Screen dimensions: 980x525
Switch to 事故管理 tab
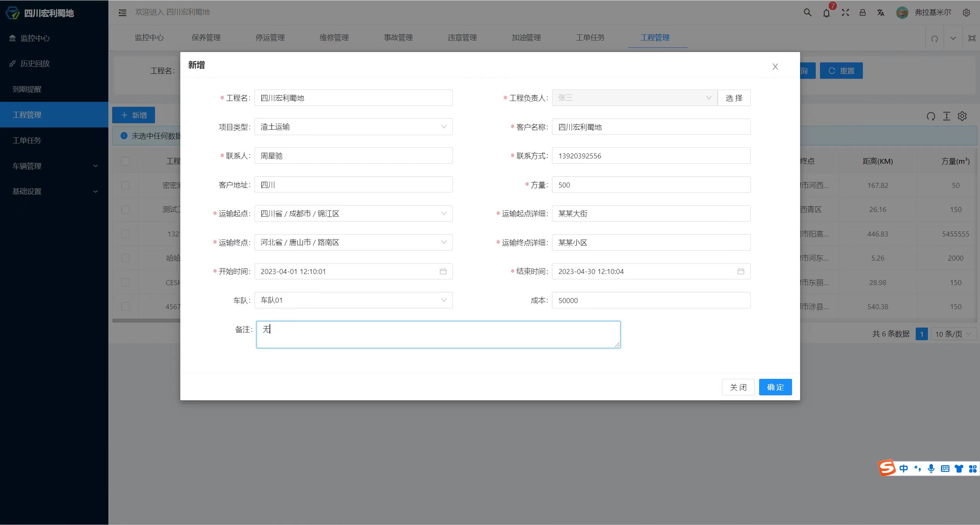point(398,37)
